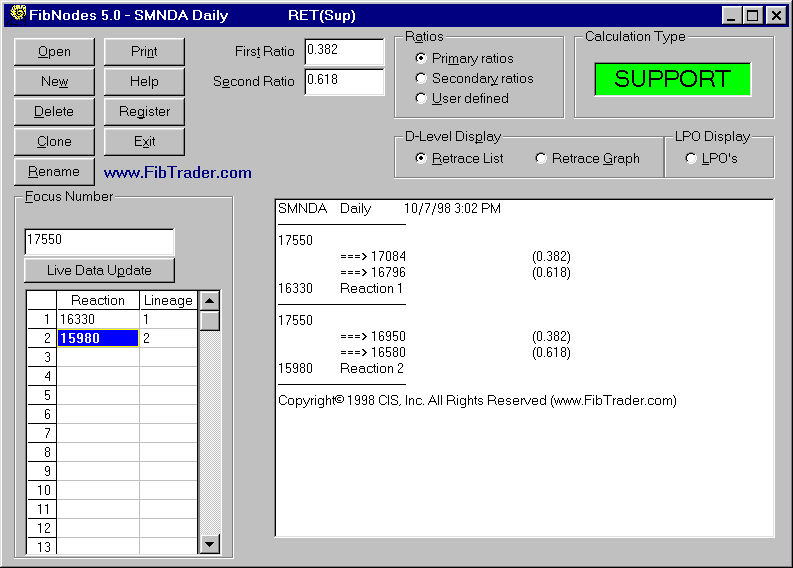Click the 16796 retrace value

(388, 273)
